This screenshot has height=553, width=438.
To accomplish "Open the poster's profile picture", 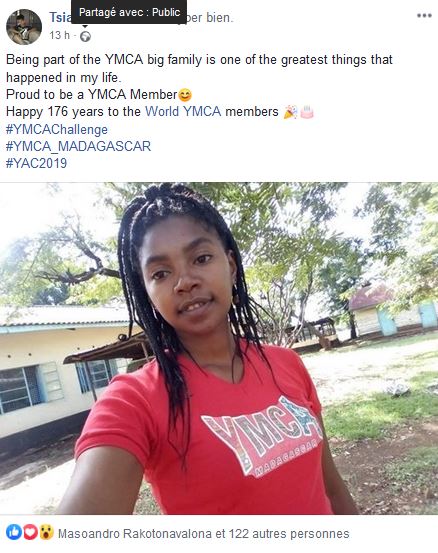I will 24,27.
